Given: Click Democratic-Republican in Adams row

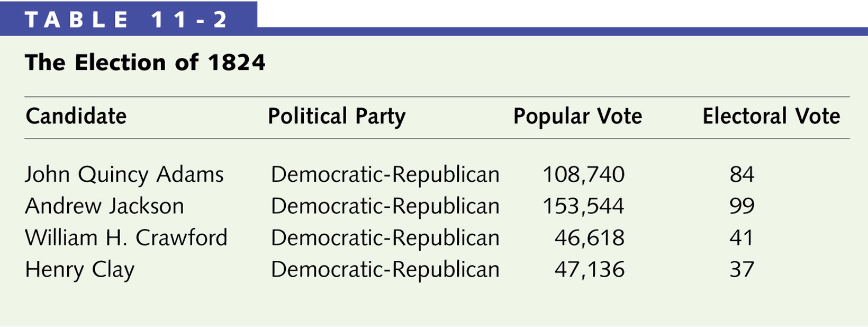Looking at the screenshot, I should pyautogui.click(x=385, y=175).
